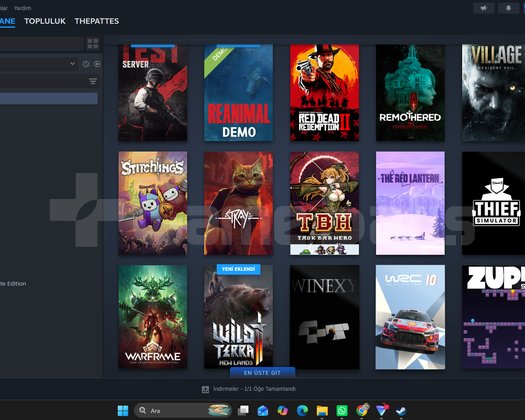Click the library search field
Screen dimensions: 525x420
coord(42,44)
